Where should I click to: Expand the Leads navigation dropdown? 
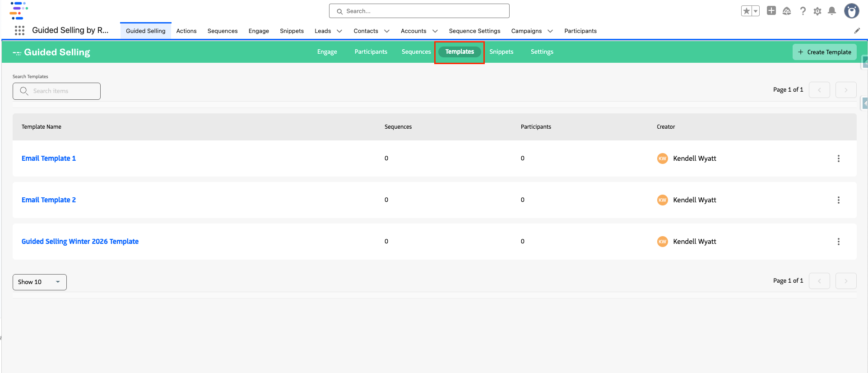[339, 31]
